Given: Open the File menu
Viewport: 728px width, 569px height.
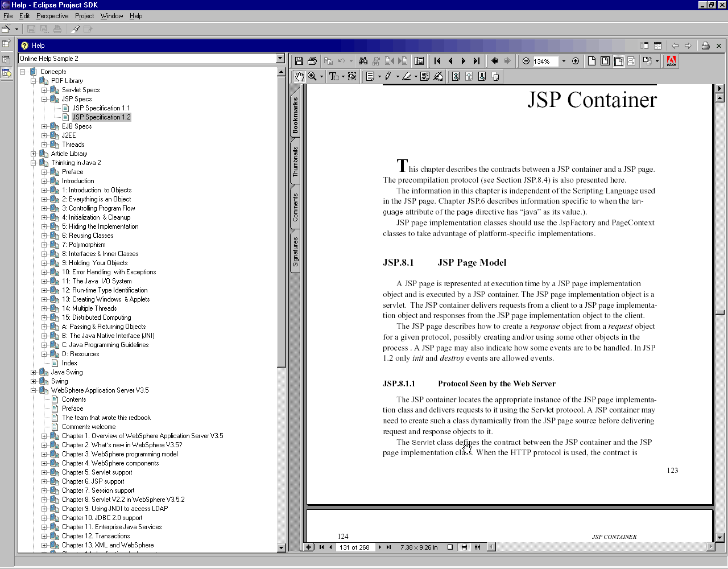Looking at the screenshot, I should pos(8,16).
